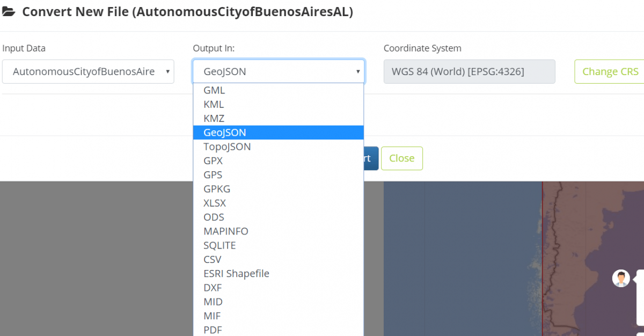Image resolution: width=644 pixels, height=336 pixels.
Task: Select PDF at the bottom of the list
Action: [x=213, y=330]
